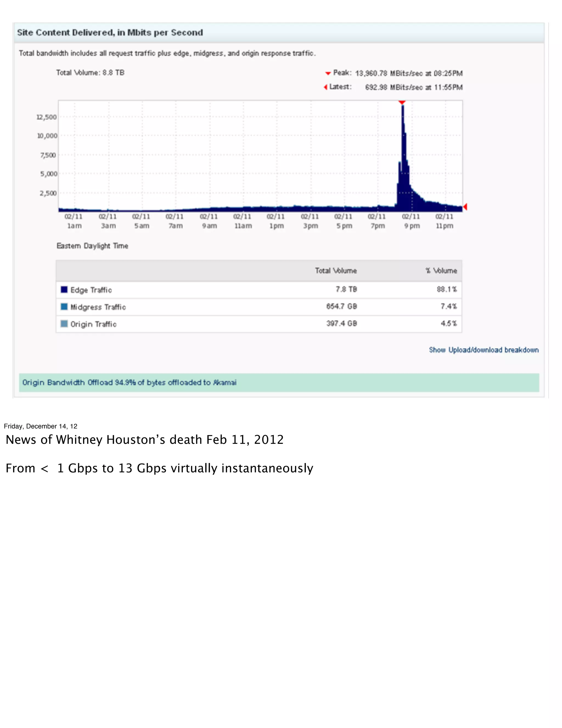Select the Origin Traffic row label
562x728 pixels.
coord(93,324)
